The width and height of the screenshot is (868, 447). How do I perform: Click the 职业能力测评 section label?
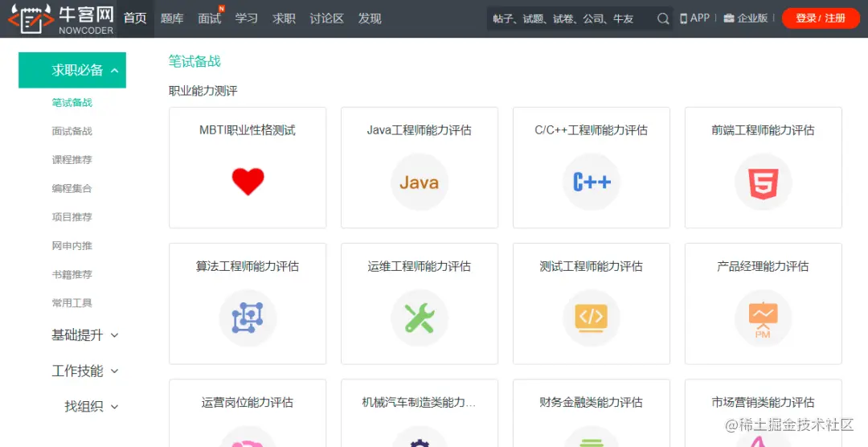click(x=203, y=91)
